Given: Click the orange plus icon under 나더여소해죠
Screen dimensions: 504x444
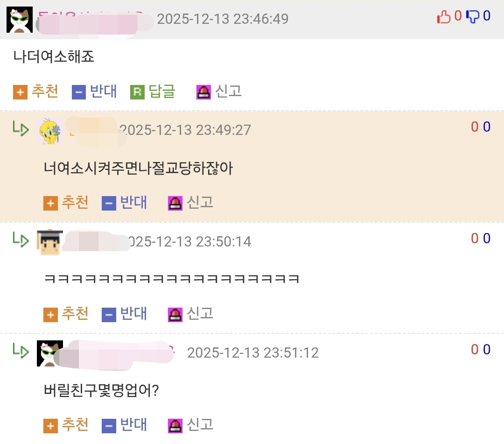Looking at the screenshot, I should tap(20, 92).
